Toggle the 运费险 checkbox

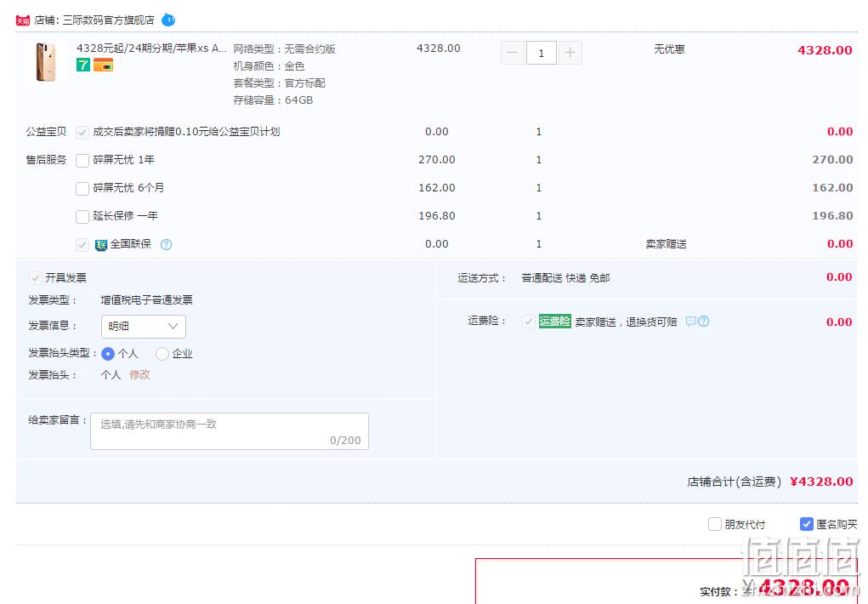[529, 322]
